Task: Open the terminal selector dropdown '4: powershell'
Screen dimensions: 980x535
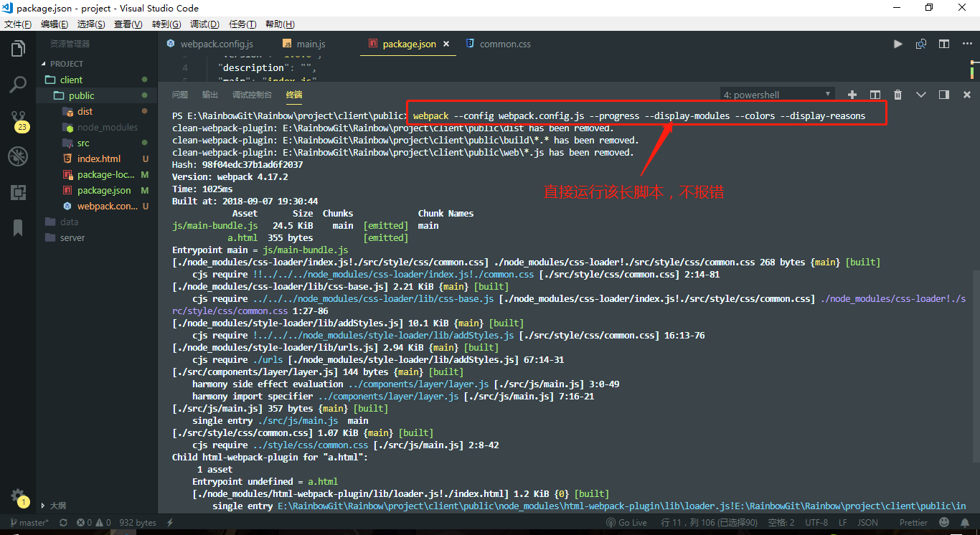Action: [x=777, y=95]
